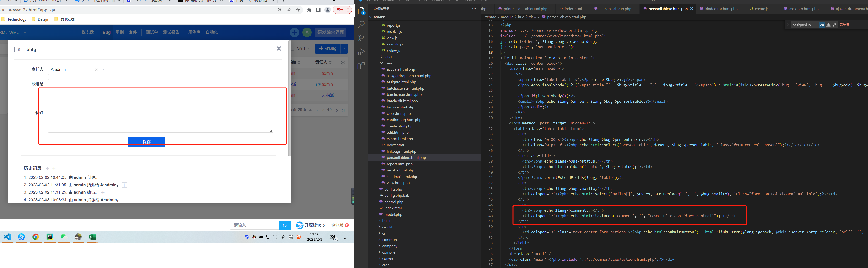Toggle Match Whole Word in find widget
This screenshot has width=868, height=268.
pos(828,25)
